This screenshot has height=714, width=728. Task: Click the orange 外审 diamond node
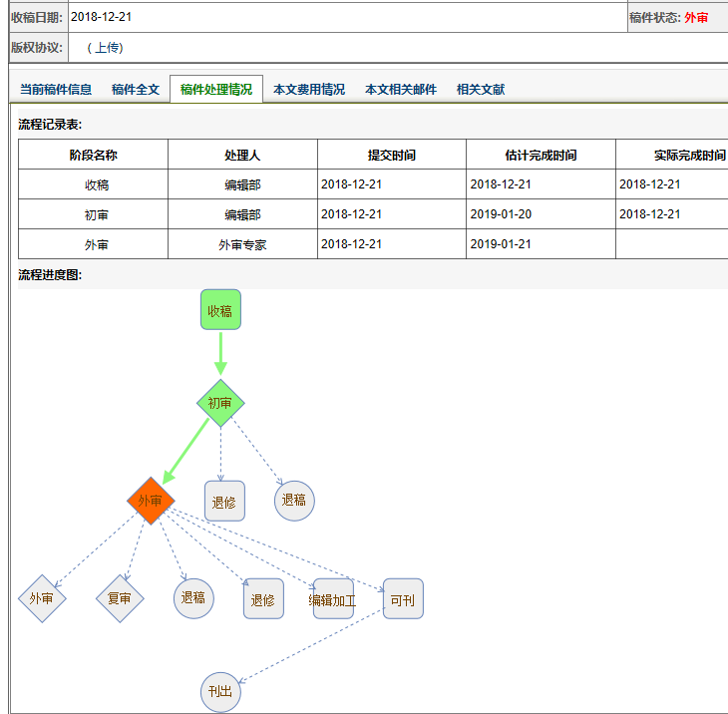tap(151, 501)
